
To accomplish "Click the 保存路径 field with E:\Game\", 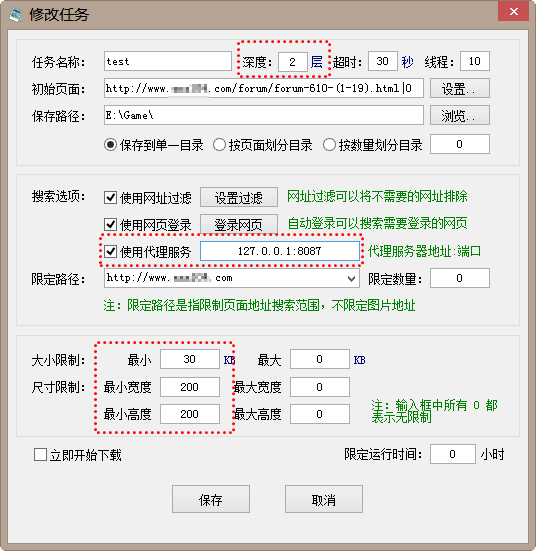I will click(x=264, y=115).
